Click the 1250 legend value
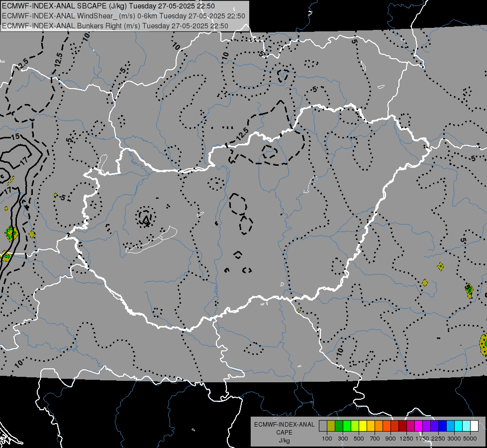 click(x=406, y=439)
